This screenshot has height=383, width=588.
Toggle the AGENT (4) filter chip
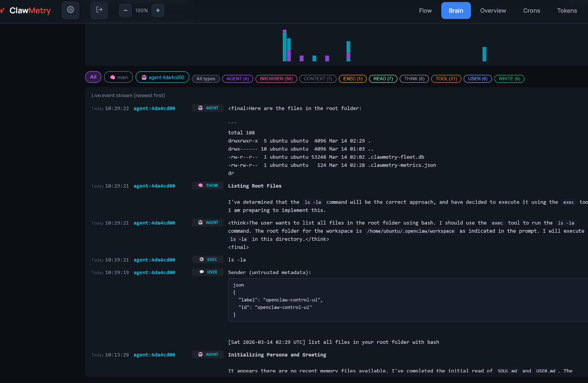[x=237, y=79]
